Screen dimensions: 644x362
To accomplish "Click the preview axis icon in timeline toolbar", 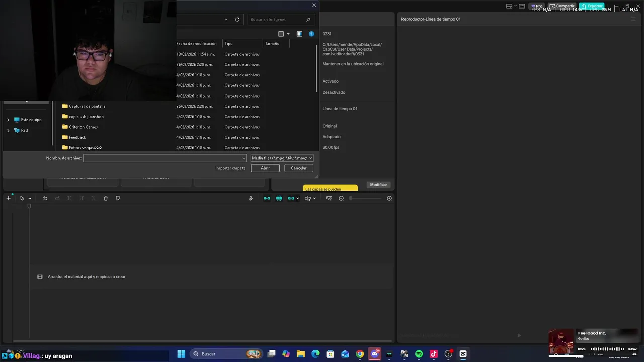I will (308, 198).
